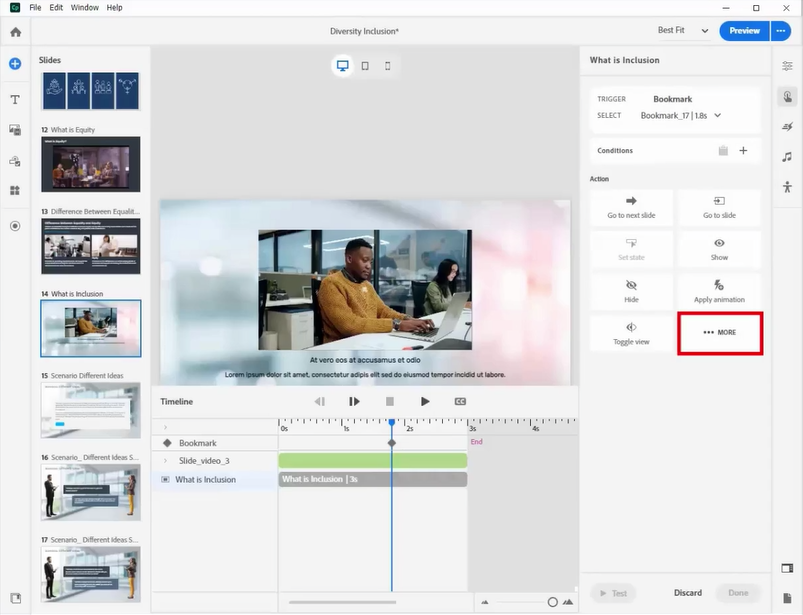
Task: Open the Audio music note icon
Action: pos(787,157)
